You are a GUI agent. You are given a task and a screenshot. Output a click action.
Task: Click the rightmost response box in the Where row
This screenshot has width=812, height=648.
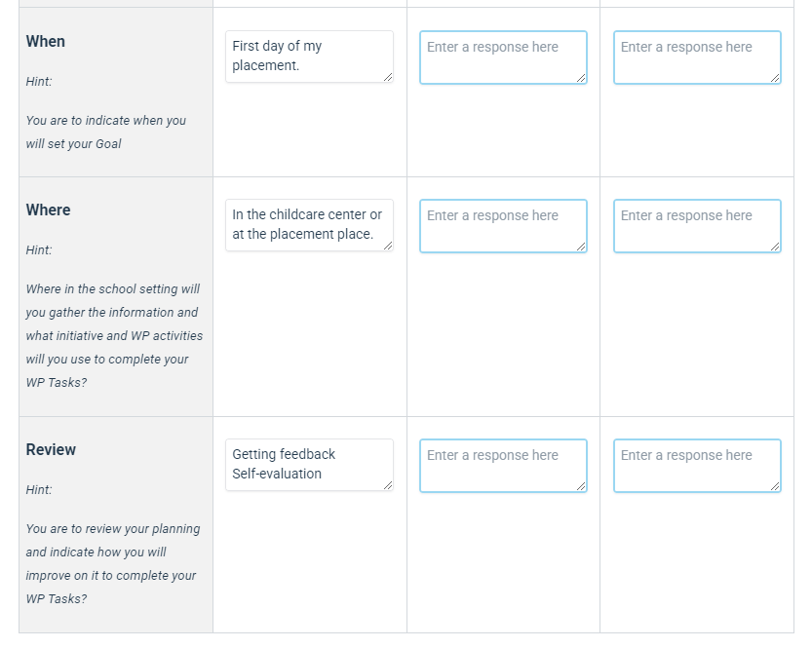coord(696,226)
